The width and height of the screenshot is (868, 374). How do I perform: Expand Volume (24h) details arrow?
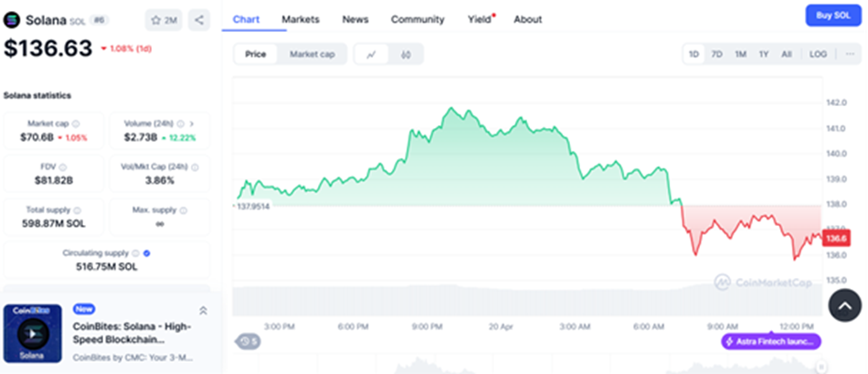tap(192, 124)
